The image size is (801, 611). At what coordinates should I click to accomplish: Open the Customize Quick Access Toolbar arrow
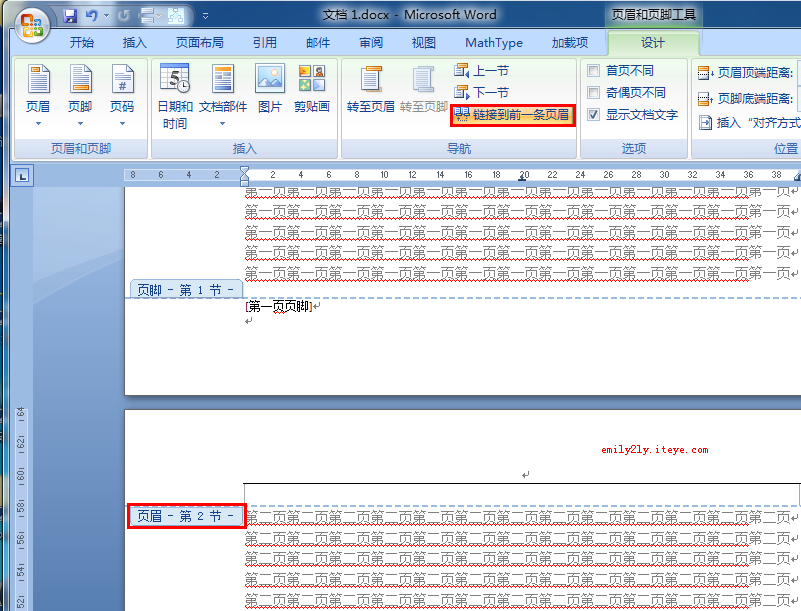205,16
